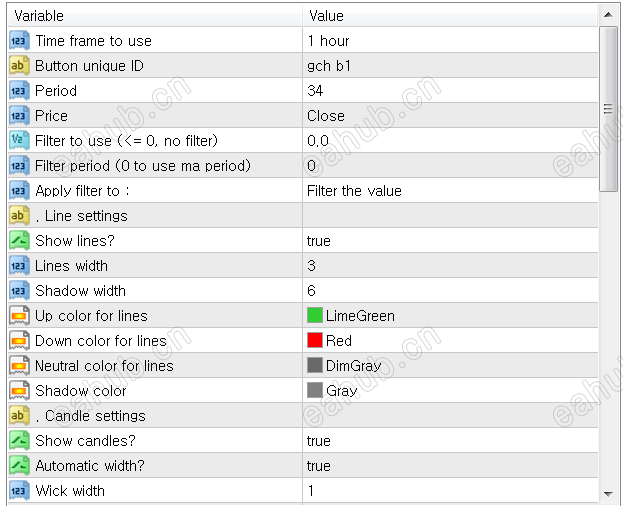Image resolution: width=623 pixels, height=506 pixels.
Task: Click the color icon beside Up color for lines
Action: [19, 316]
